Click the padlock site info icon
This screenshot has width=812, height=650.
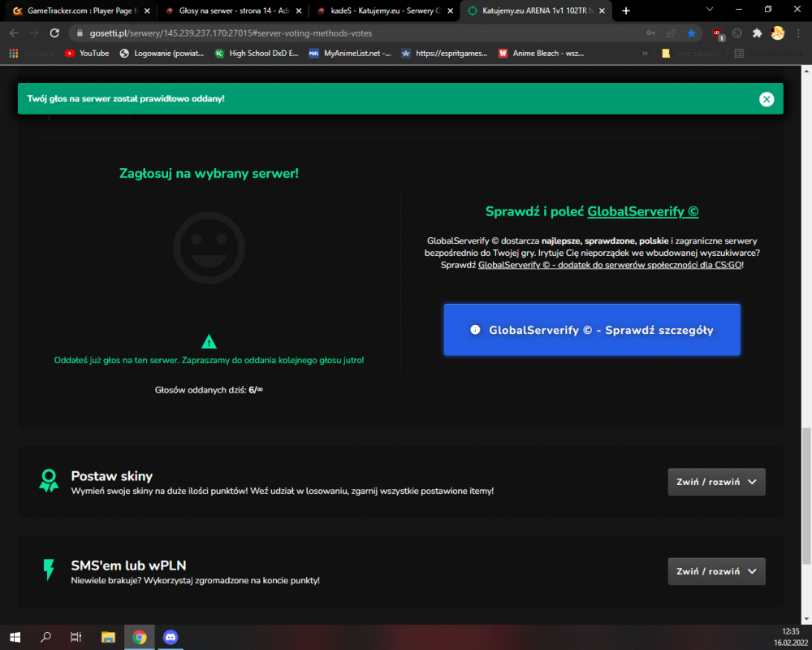pos(80,33)
